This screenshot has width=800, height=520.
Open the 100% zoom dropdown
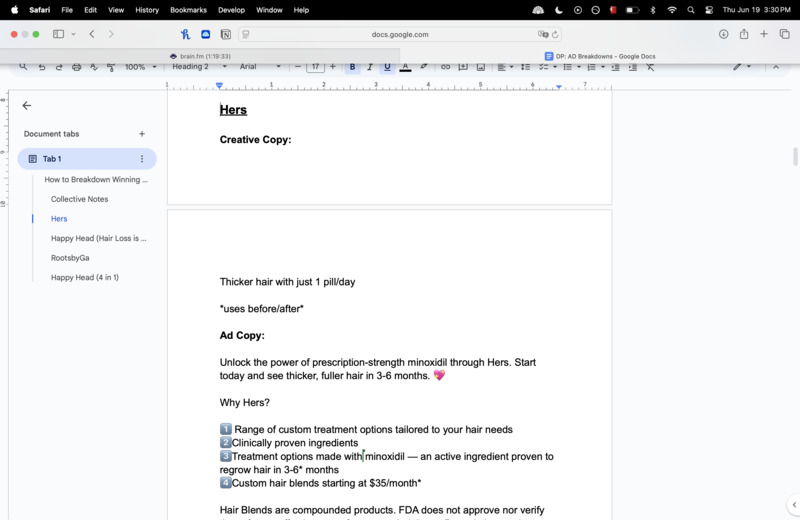(140, 67)
